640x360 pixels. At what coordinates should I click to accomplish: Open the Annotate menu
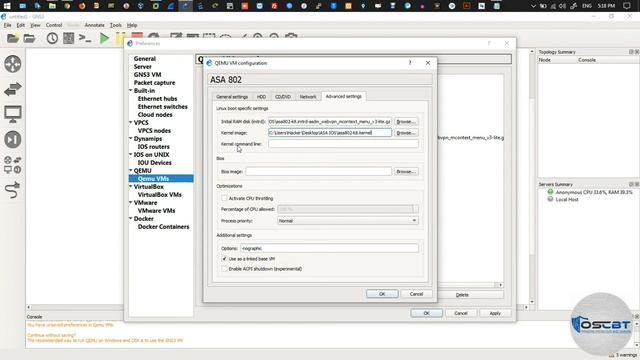click(94, 25)
